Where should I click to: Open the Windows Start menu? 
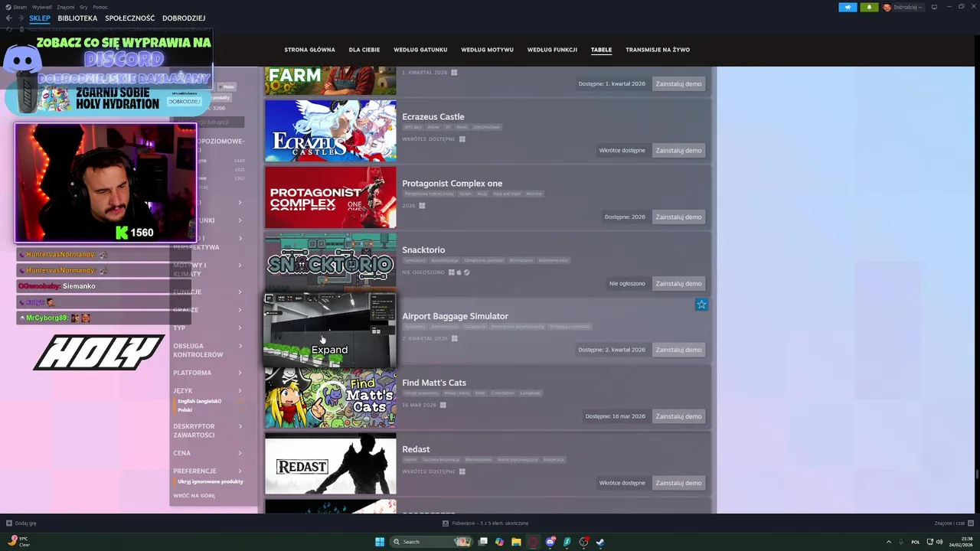point(380,542)
